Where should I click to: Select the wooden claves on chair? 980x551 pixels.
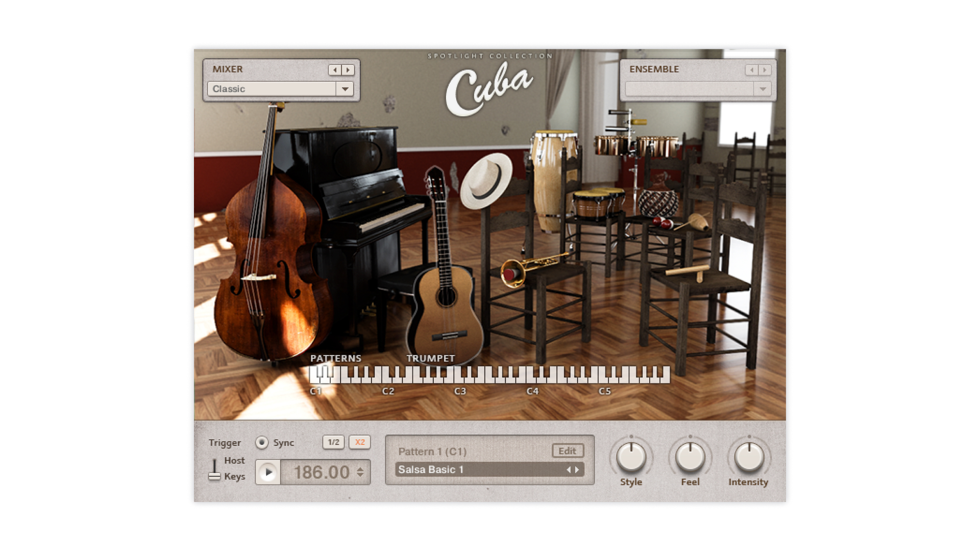coord(687,271)
